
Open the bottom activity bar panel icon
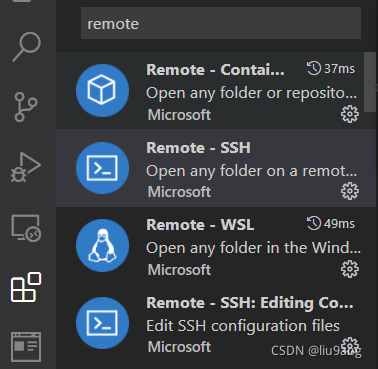point(26,347)
